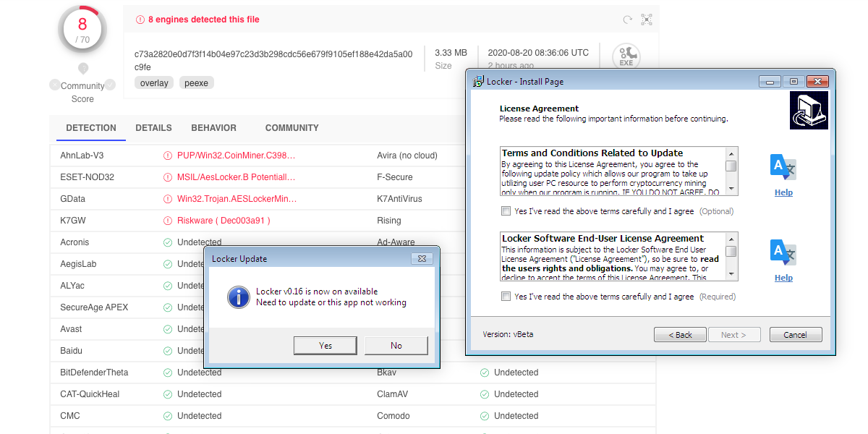Click the green check icon for CMC

coord(168,416)
